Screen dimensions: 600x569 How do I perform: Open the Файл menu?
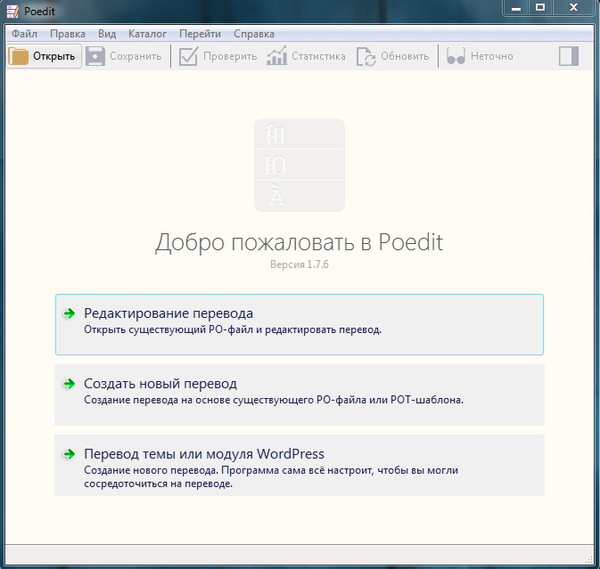click(x=25, y=33)
